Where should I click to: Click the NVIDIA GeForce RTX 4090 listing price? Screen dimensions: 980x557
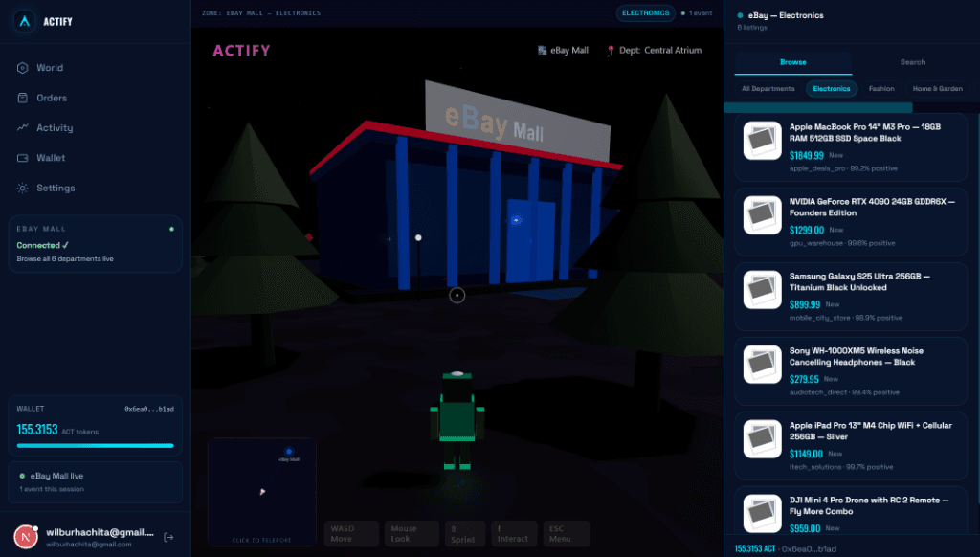click(809, 230)
